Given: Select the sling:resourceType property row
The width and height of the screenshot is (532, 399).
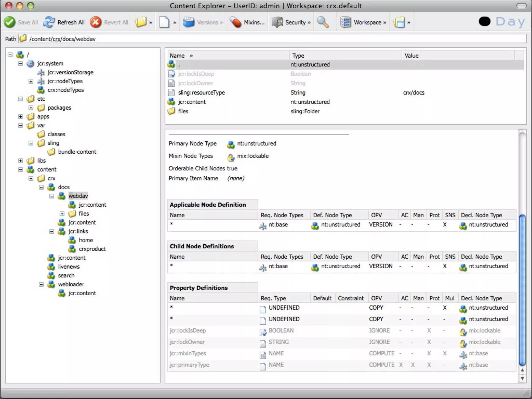Looking at the screenshot, I should (201, 93).
